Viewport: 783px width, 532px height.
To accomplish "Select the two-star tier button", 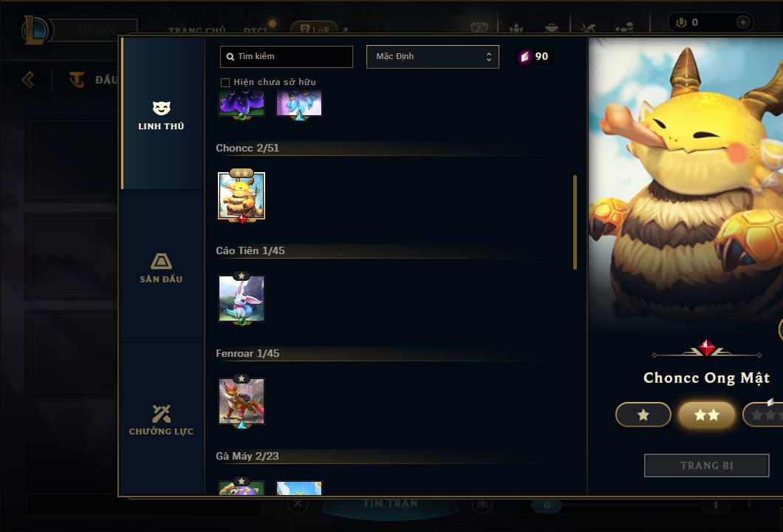I will pyautogui.click(x=707, y=415).
